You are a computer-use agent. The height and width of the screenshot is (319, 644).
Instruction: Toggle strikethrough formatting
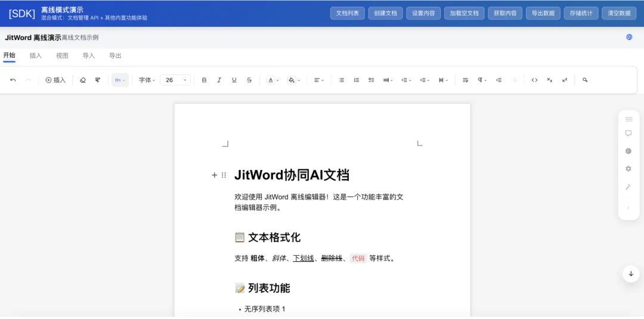249,80
